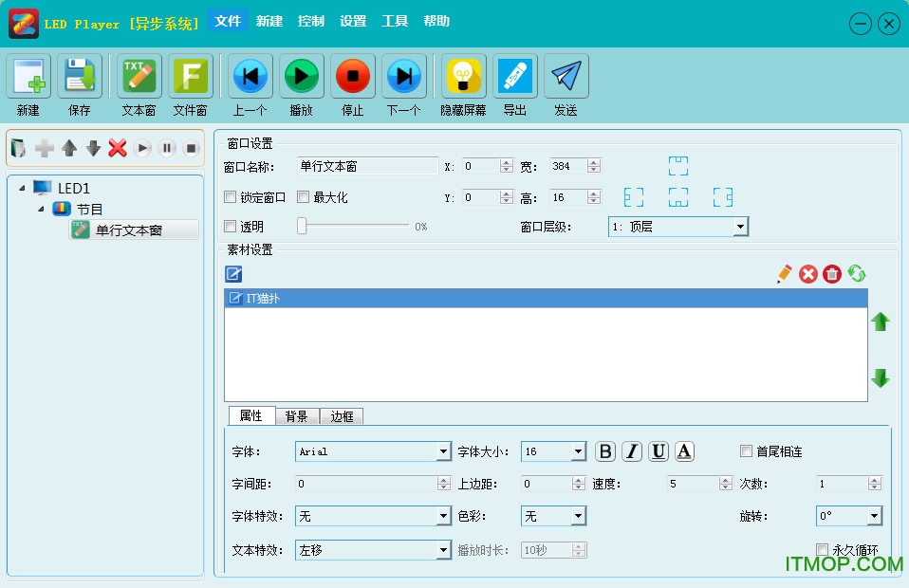Viewport: 909px width, 588px height.
Task: Enable 锁定窗口 checkbox
Action: pyautogui.click(x=231, y=197)
